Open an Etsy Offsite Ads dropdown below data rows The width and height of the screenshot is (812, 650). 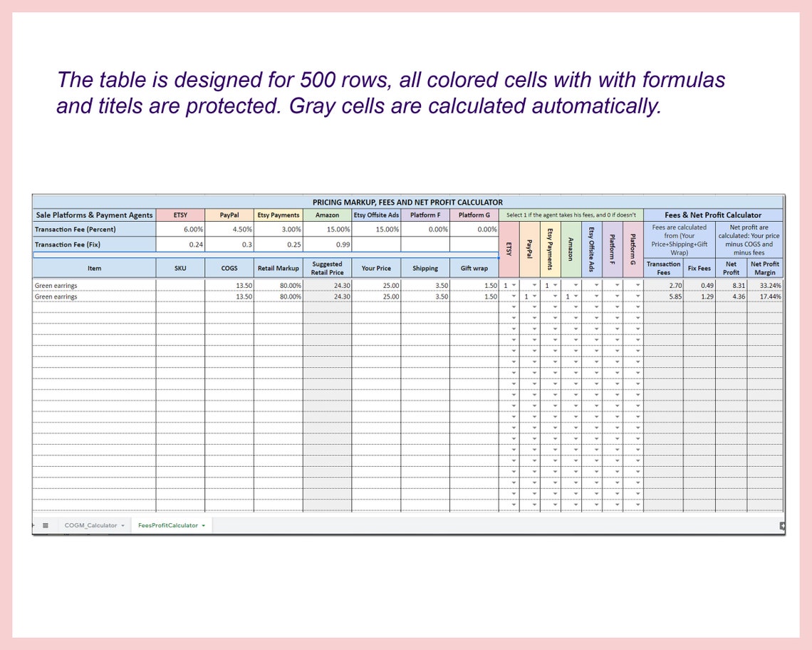(596, 307)
